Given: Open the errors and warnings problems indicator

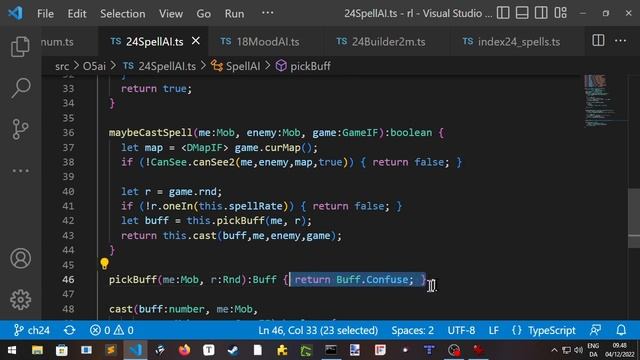Looking at the screenshot, I should pos(111,330).
